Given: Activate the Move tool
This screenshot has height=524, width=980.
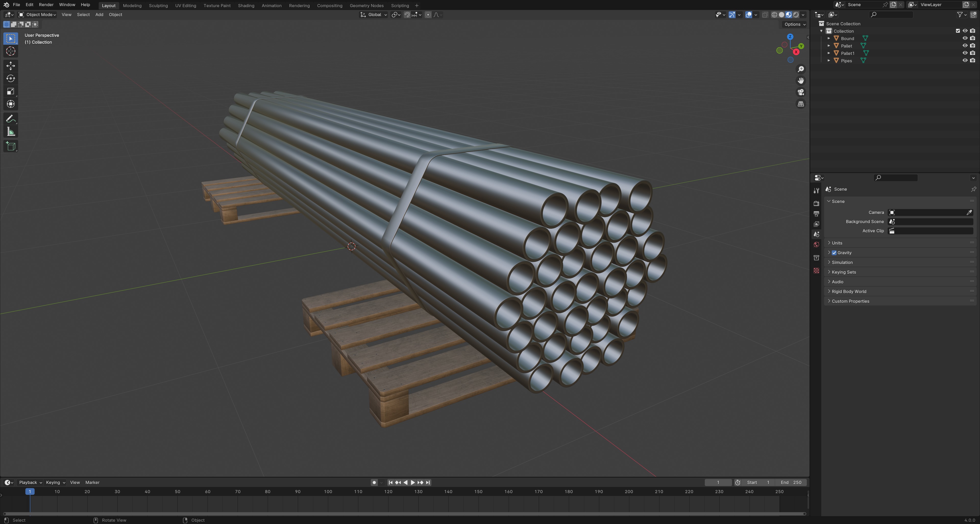Looking at the screenshot, I should point(11,66).
